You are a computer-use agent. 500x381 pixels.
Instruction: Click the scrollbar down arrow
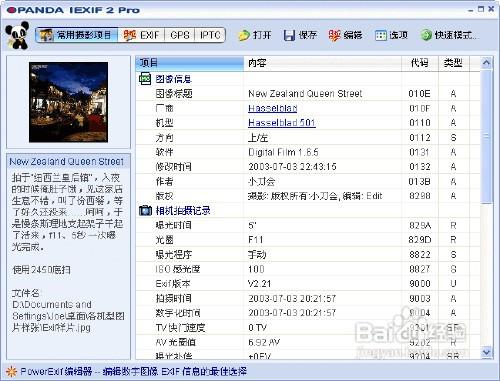(x=486, y=352)
